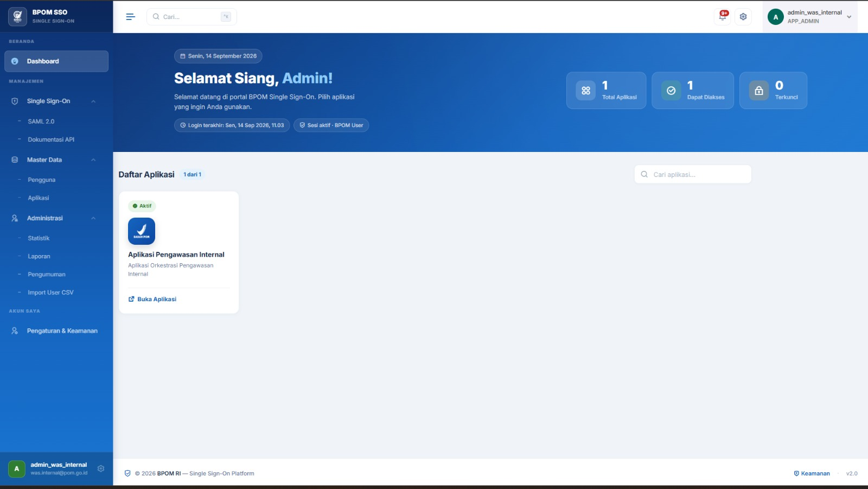This screenshot has width=868, height=489.
Task: Click the sidebar footer avatar A
Action: coord(17,468)
